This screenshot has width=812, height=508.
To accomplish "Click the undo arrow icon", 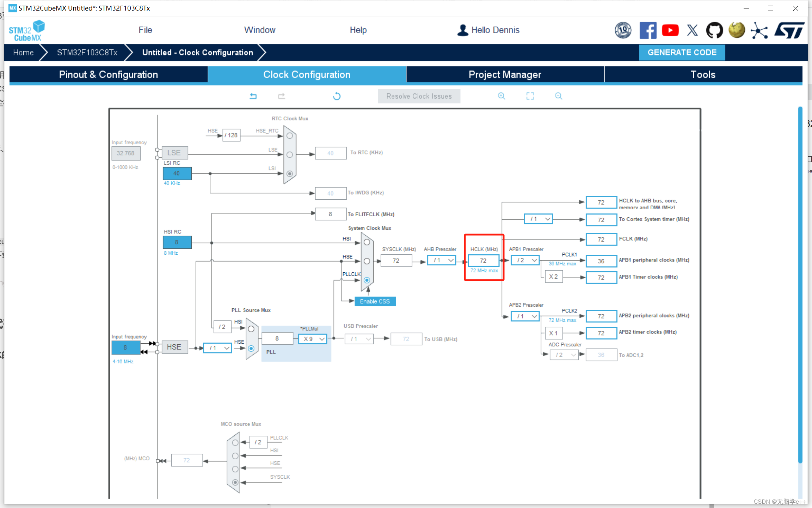I will [x=253, y=96].
